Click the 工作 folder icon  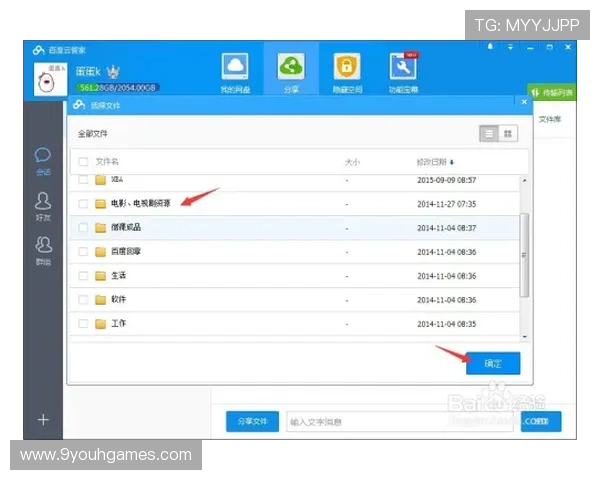[x=100, y=324]
